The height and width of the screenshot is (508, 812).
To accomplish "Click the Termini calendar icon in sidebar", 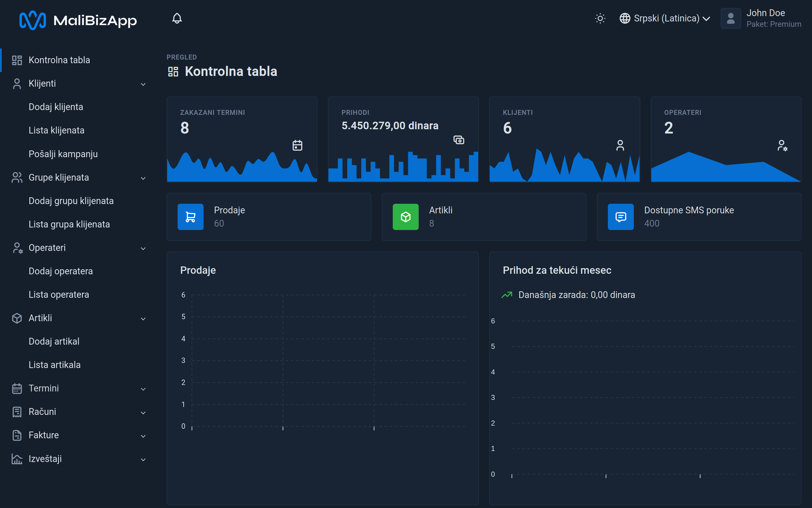I will pyautogui.click(x=17, y=388).
